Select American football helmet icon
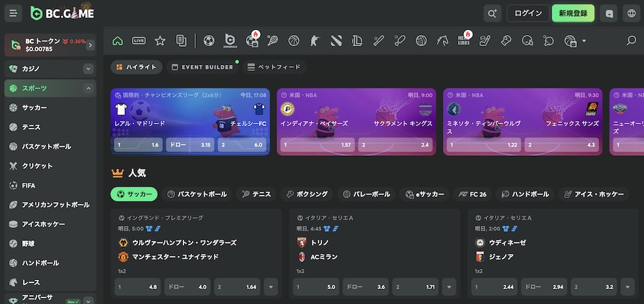The height and width of the screenshot is (304, 644). pos(528,41)
